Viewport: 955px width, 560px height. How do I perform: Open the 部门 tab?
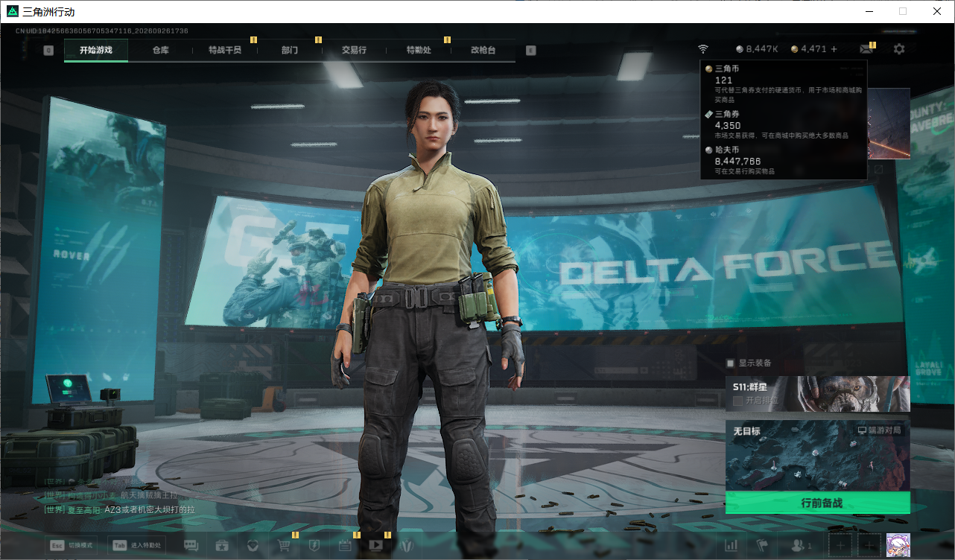click(x=290, y=50)
